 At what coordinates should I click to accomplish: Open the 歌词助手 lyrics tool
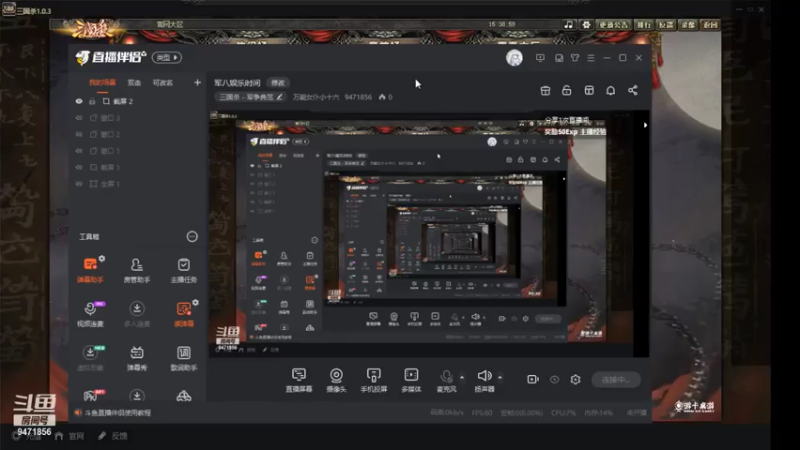coord(184,358)
